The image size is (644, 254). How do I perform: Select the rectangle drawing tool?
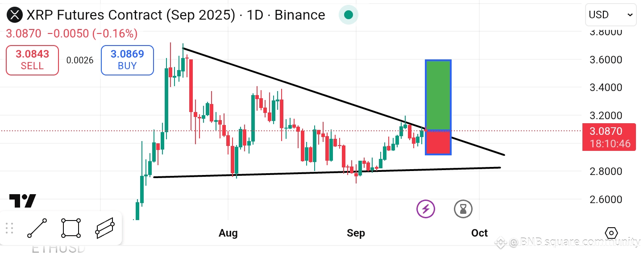point(71,228)
